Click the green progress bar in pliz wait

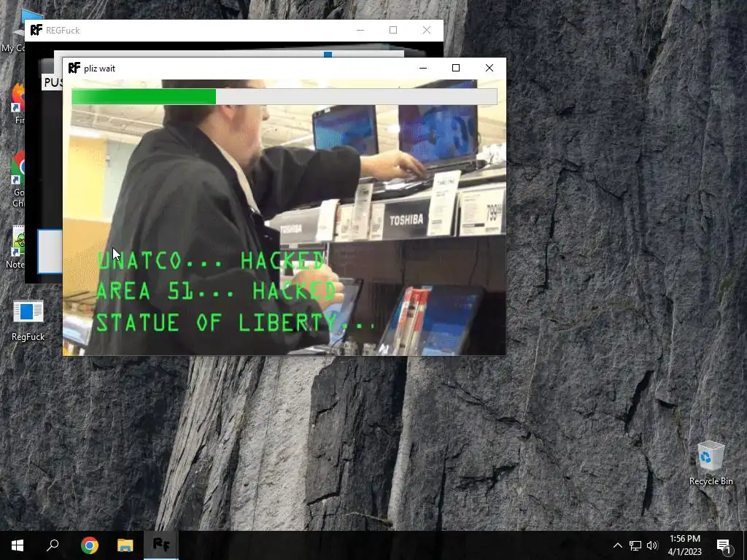[285, 97]
